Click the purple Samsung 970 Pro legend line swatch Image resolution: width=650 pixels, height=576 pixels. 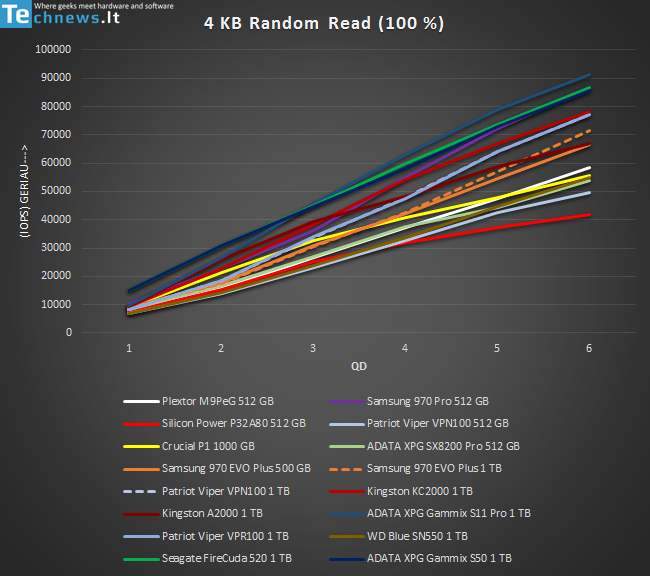pos(347,401)
